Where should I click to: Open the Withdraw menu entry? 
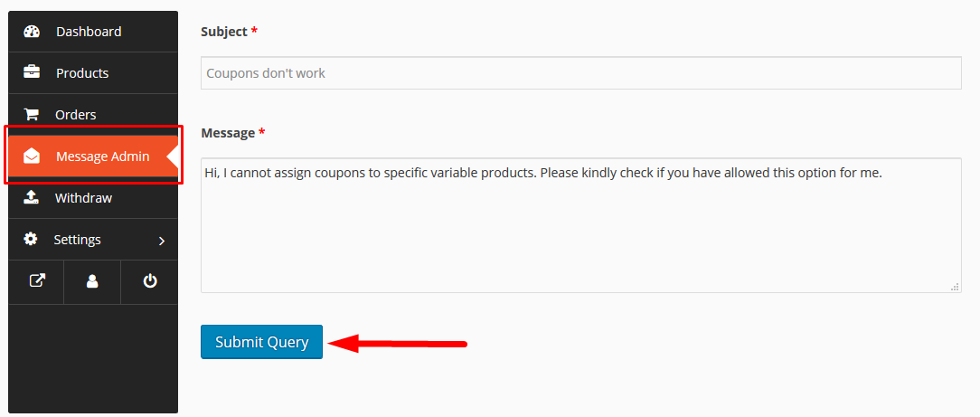(93, 198)
